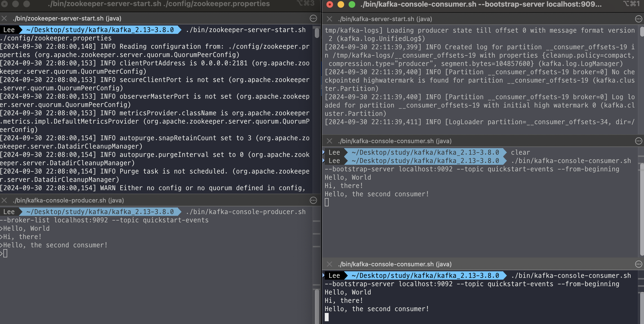The image size is (644, 324).
Task: Click the green zoom button of consumer window
Action: (352, 4)
